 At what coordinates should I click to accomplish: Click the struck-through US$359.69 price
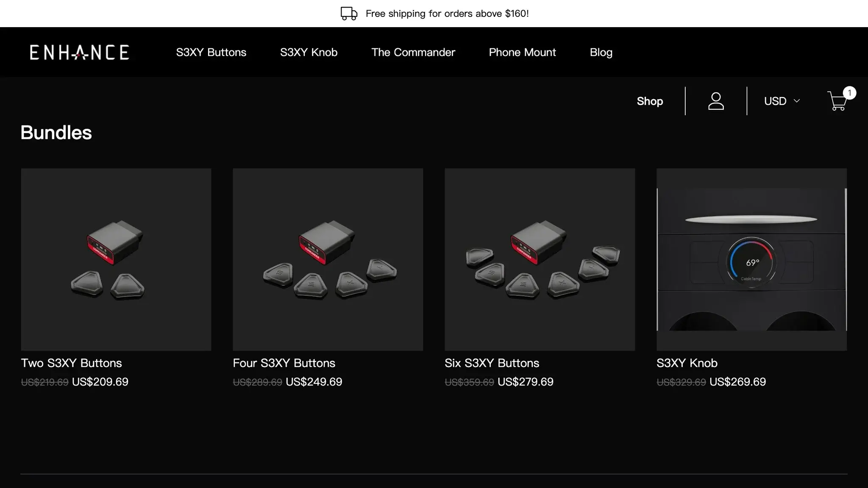click(x=469, y=383)
